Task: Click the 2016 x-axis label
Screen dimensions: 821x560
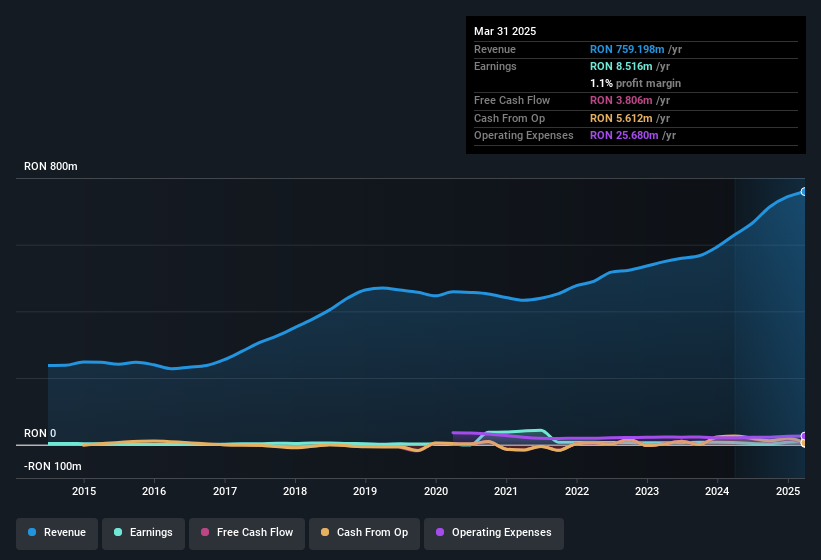Action: pyautogui.click(x=154, y=491)
